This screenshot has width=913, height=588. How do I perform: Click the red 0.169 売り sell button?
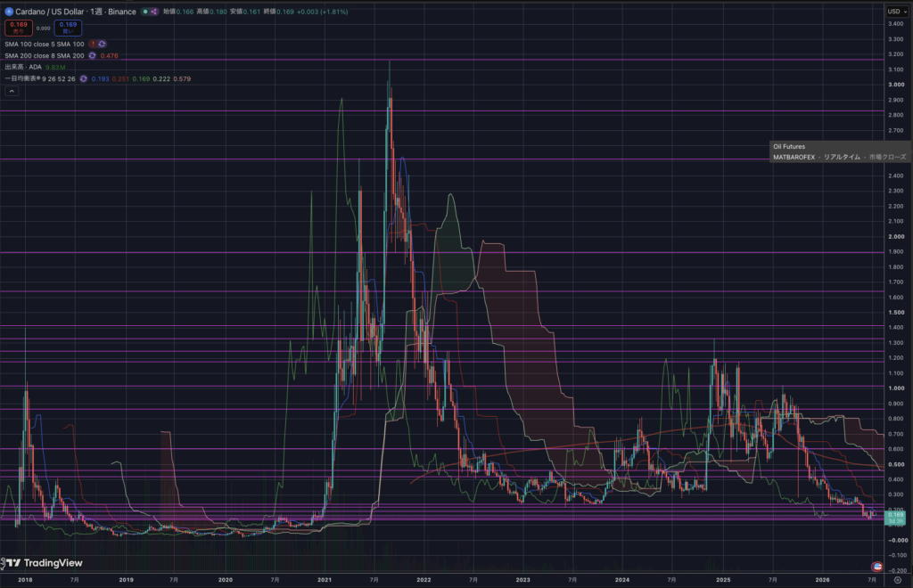pos(19,28)
